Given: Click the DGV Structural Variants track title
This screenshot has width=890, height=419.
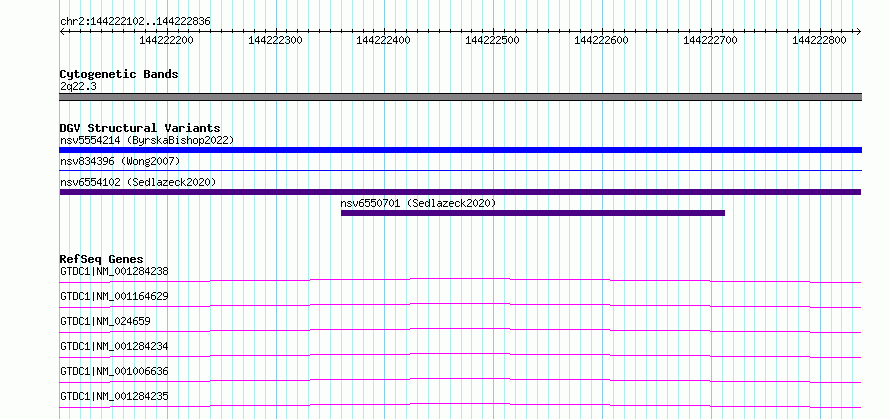Looking at the screenshot, I should tap(140, 128).
